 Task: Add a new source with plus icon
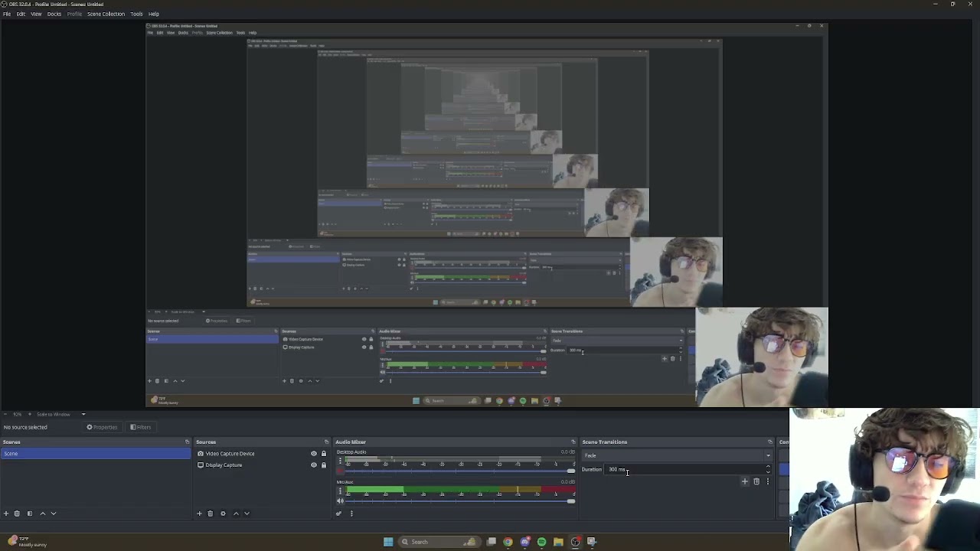[199, 514]
